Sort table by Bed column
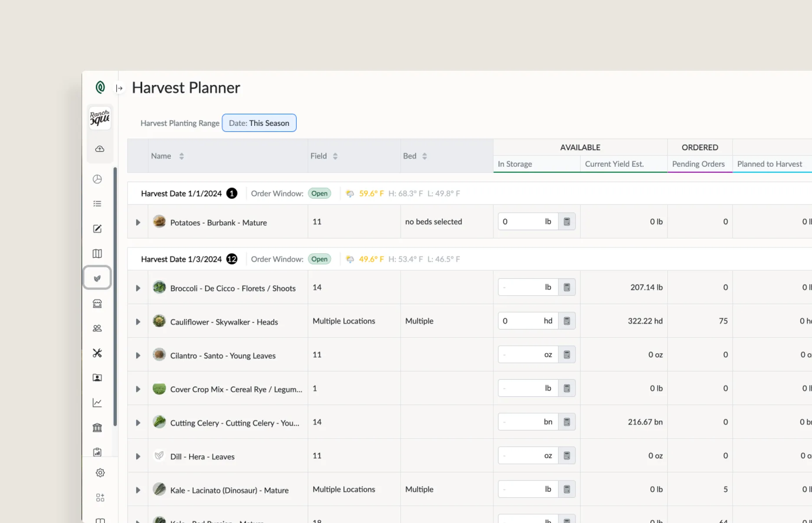Viewport: 812px width, 523px height. pos(424,156)
